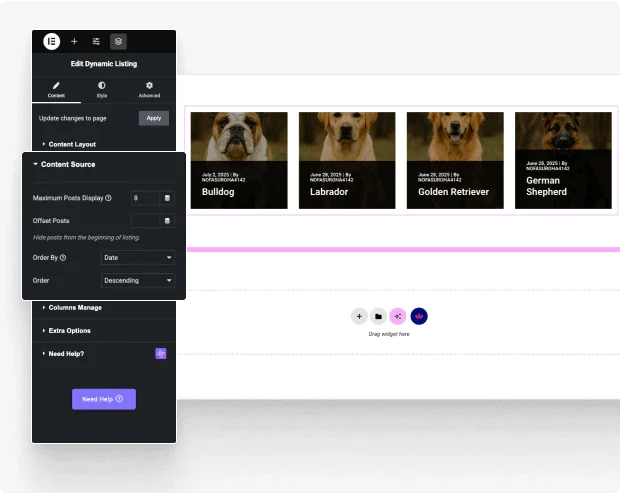Click dynamic tag icon for Offset Posts
Viewport: 620px width, 493px height.
pyautogui.click(x=167, y=221)
